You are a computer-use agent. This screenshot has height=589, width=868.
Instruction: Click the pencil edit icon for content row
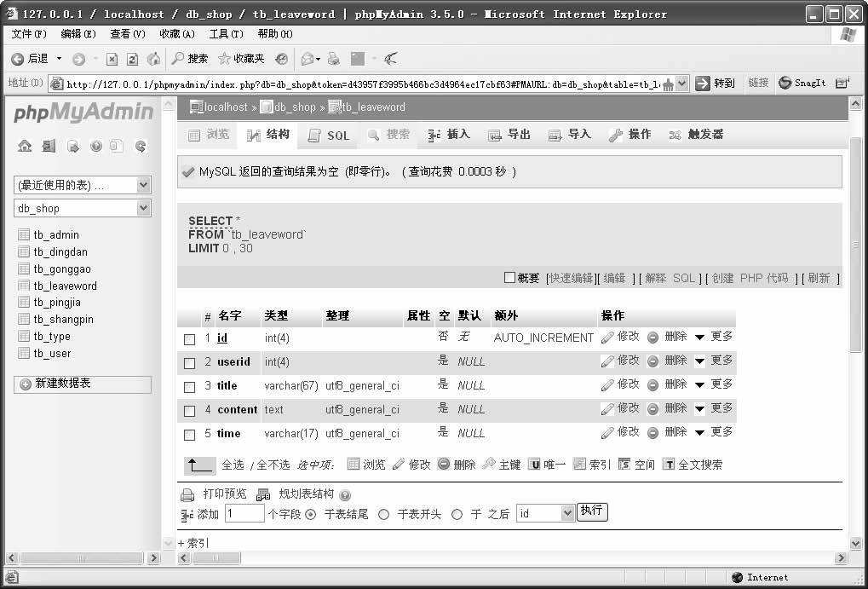point(608,409)
